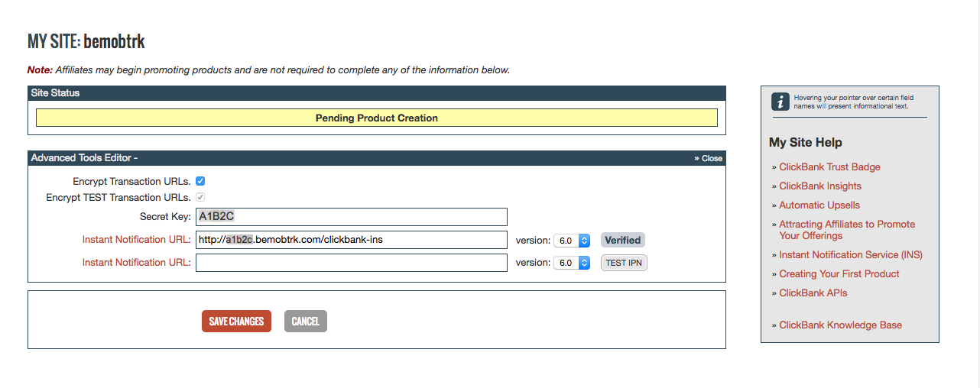This screenshot has width=980, height=388.
Task: Open version dropdown for second notification URL
Action: pyautogui.click(x=572, y=262)
